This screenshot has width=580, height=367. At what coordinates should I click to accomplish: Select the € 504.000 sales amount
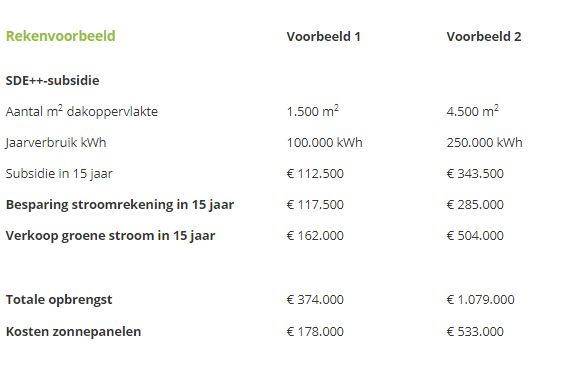[x=475, y=236]
